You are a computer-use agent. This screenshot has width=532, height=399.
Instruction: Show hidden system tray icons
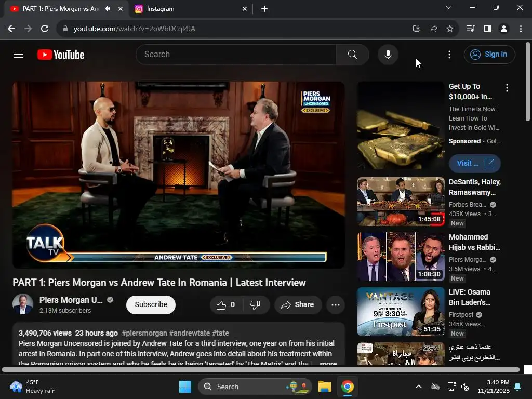pos(419,387)
